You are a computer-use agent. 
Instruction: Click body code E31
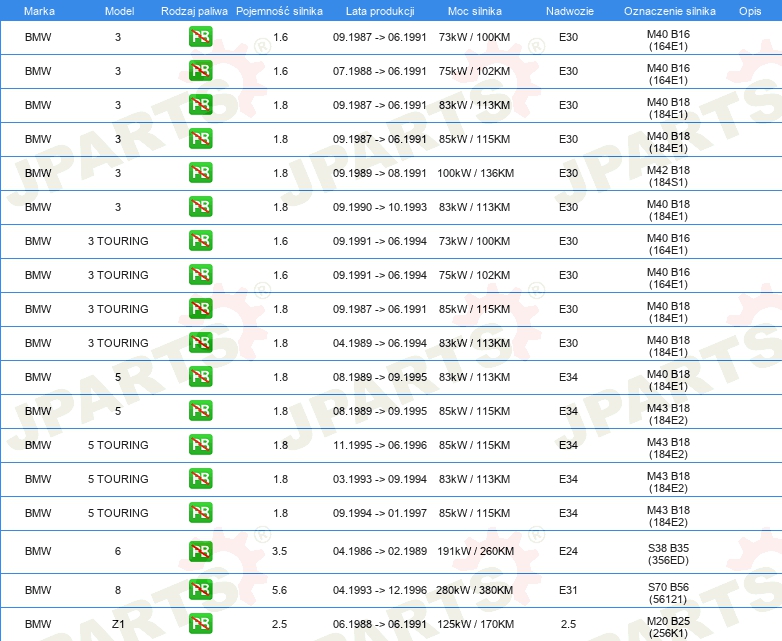pos(568,590)
